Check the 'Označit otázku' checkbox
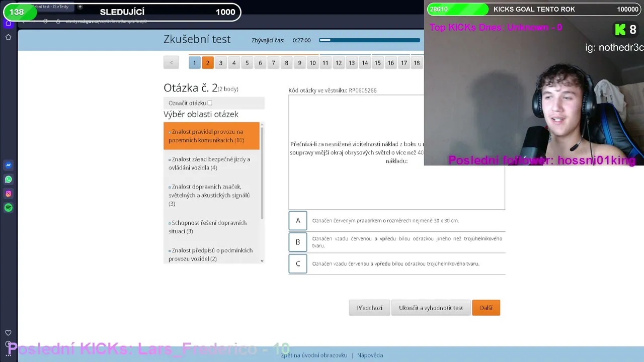644x362 pixels. pos(210,103)
